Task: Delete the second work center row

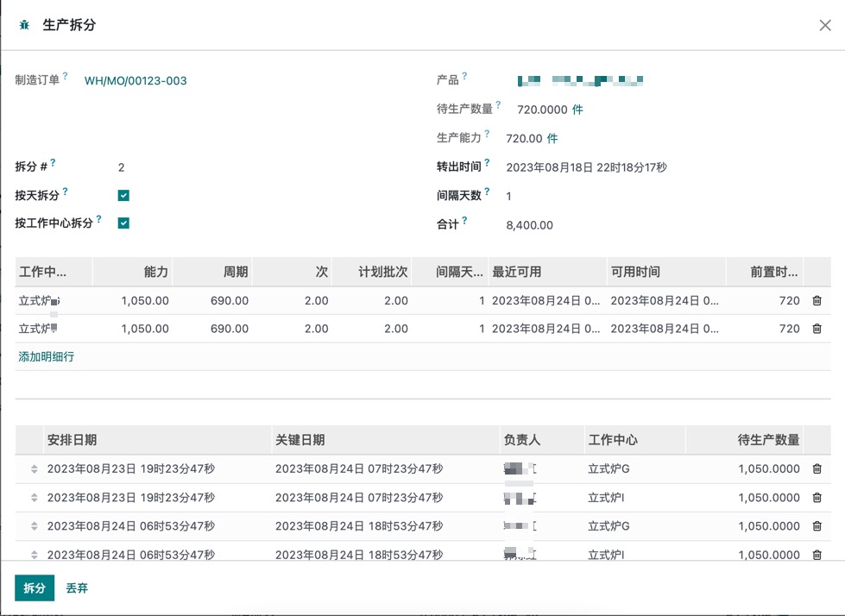Action: click(817, 329)
